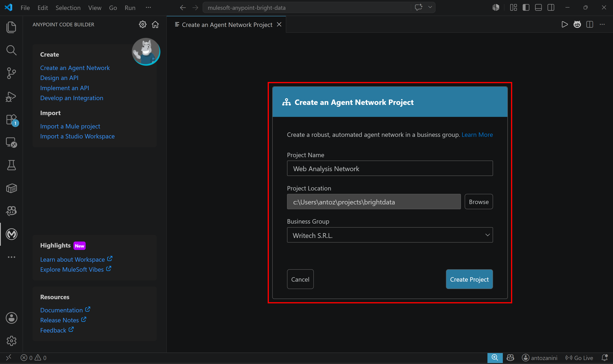Open the Accounts icon in activity bar
This screenshot has width=613, height=364.
tap(11, 318)
